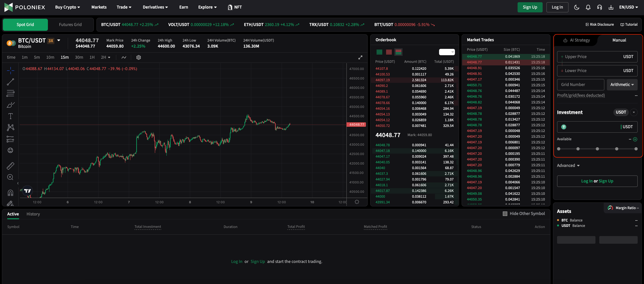644x284 pixels.
Task: Open the notifications bell
Action: tap(588, 7)
